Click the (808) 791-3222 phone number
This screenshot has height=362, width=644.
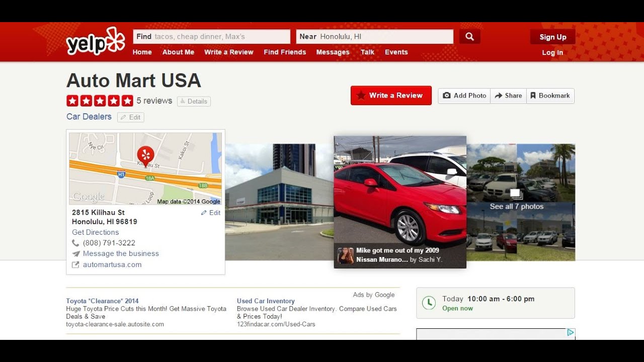tap(109, 243)
